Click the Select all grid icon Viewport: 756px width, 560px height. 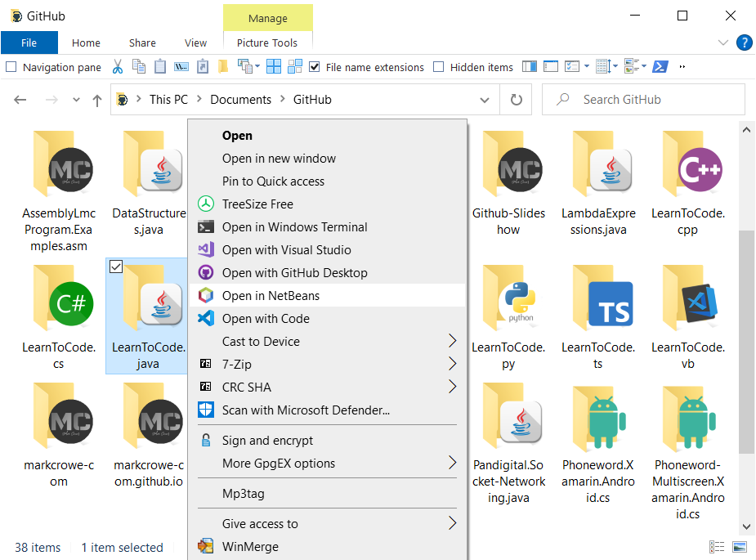coord(274,66)
